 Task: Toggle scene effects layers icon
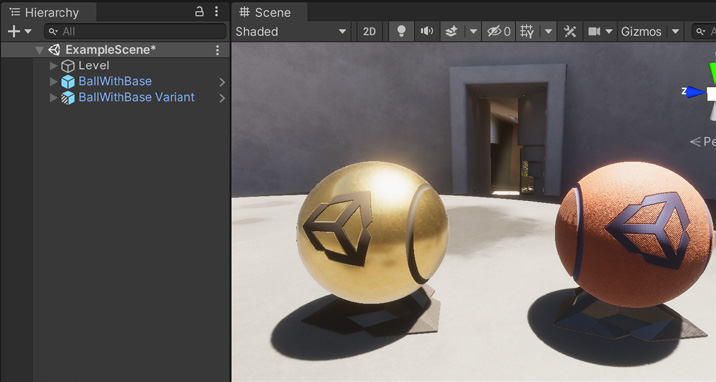[452, 31]
